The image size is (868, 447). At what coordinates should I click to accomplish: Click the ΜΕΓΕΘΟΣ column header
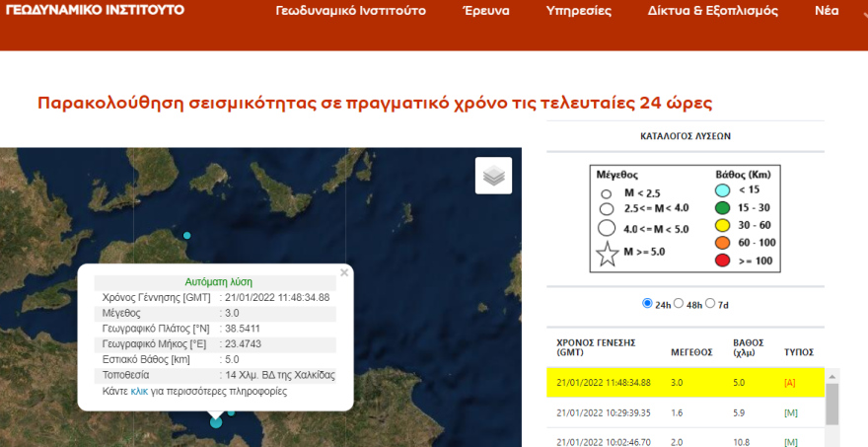tap(691, 352)
